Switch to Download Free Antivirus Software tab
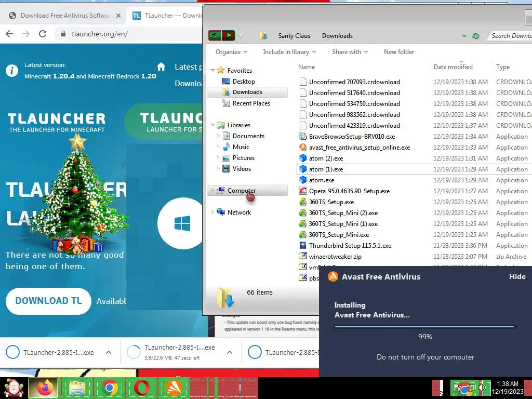Image resolution: width=532 pixels, height=399 pixels. (64, 15)
